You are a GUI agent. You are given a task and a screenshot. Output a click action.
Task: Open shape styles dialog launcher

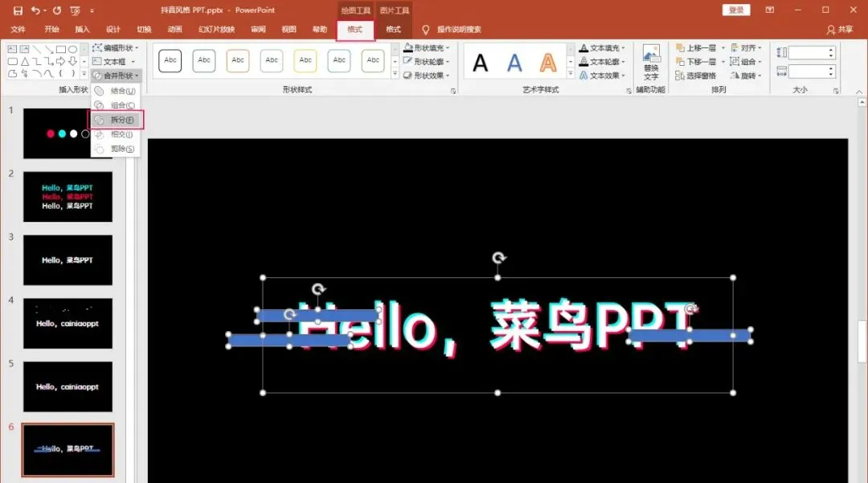[453, 91]
